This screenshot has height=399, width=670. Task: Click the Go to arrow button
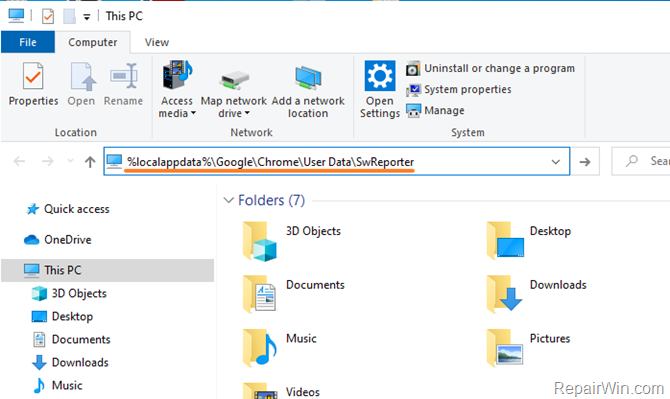pos(585,161)
